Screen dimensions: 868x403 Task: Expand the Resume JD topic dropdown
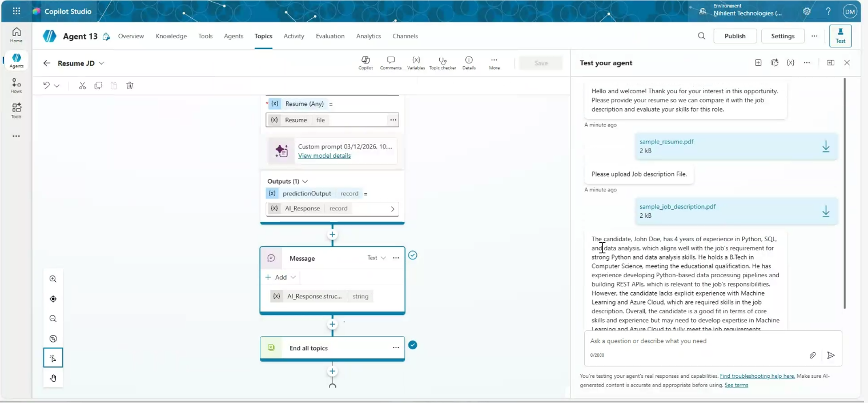point(102,63)
